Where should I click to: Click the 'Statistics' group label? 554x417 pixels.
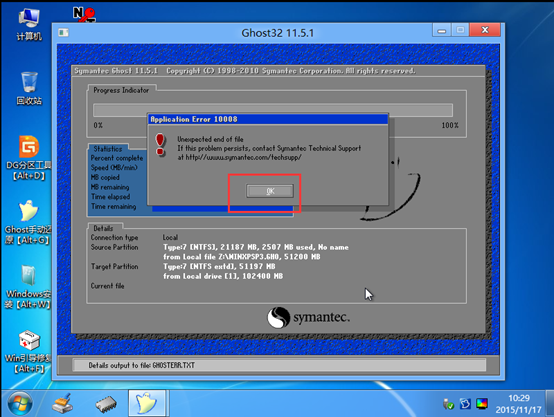108,149
